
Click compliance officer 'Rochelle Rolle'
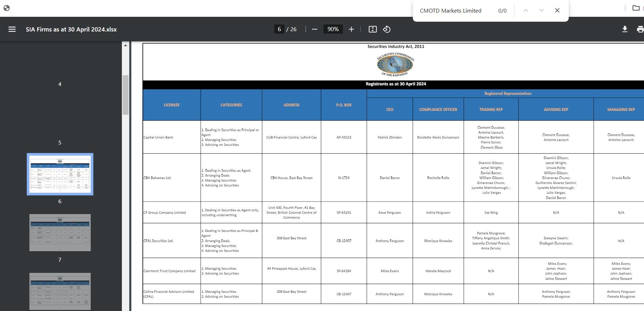pyautogui.click(x=438, y=178)
